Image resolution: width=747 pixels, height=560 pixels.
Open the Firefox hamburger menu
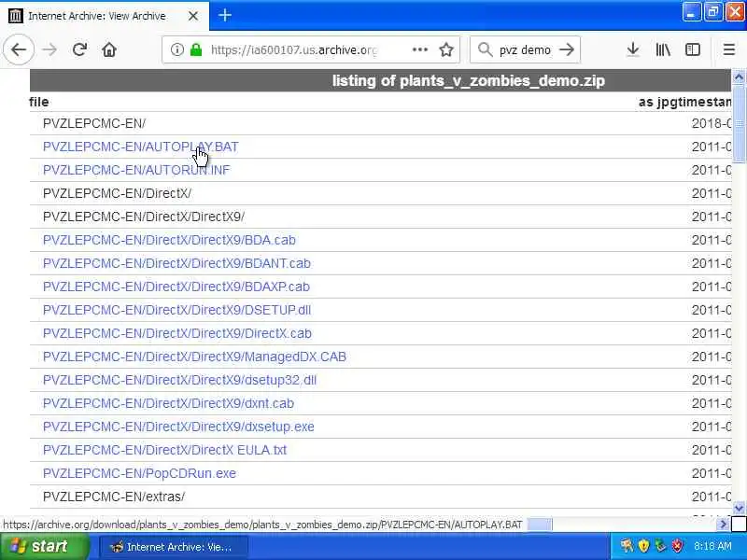(x=729, y=49)
